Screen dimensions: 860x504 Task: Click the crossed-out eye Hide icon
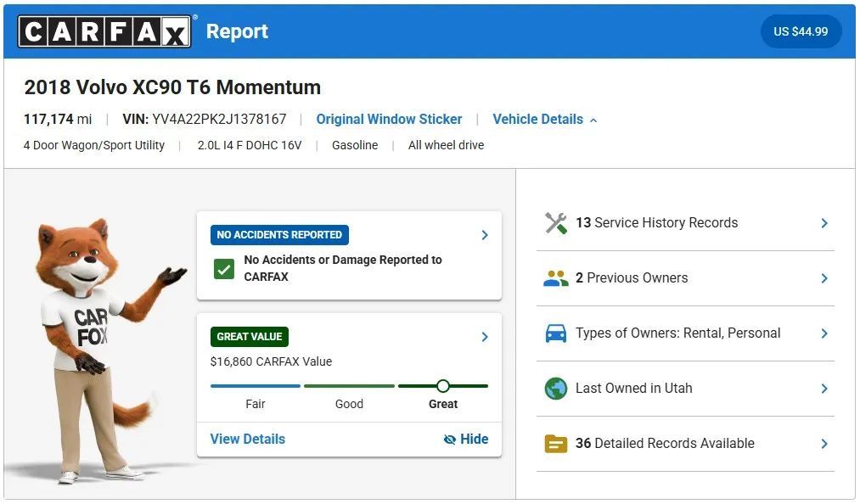450,440
